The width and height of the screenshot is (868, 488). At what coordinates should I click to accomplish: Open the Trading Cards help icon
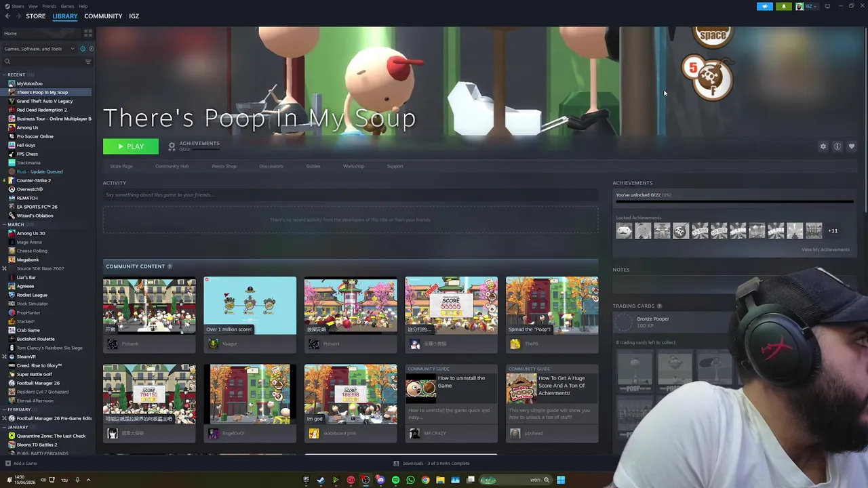[x=659, y=306]
